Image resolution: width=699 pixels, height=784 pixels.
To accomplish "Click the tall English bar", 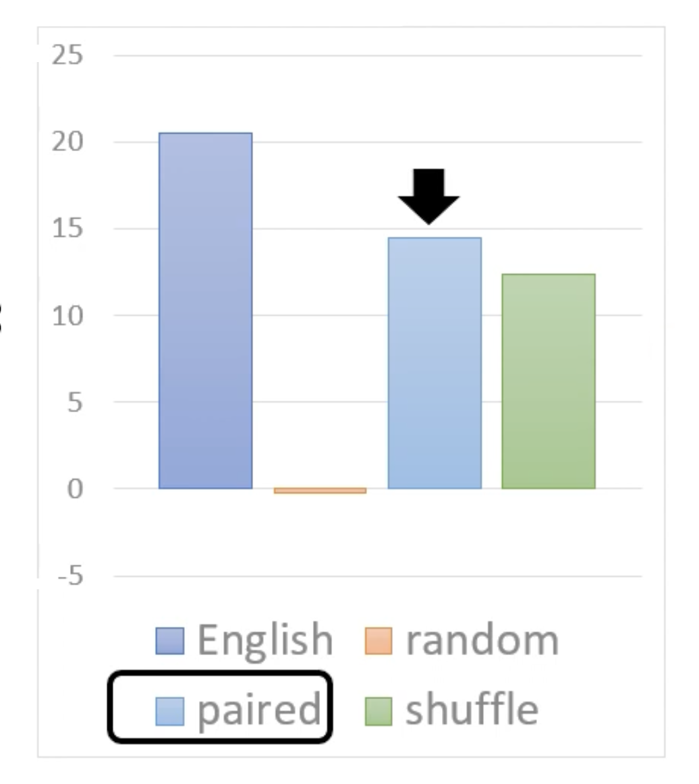I will (x=206, y=310).
